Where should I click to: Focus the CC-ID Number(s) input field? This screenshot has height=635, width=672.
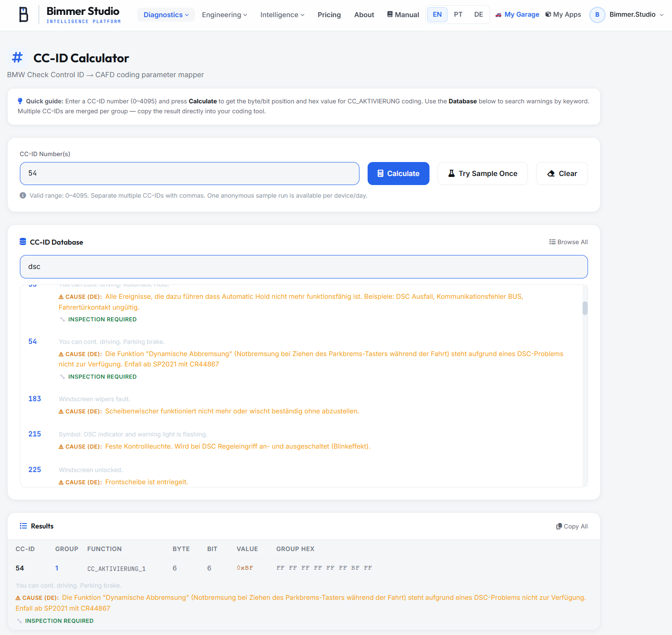click(190, 173)
